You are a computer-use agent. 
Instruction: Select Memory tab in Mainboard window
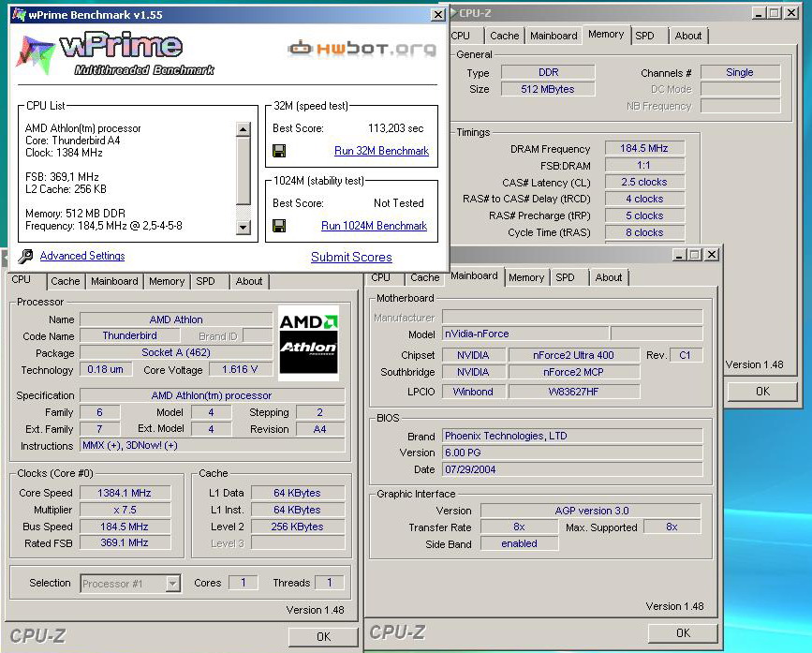coord(526,277)
